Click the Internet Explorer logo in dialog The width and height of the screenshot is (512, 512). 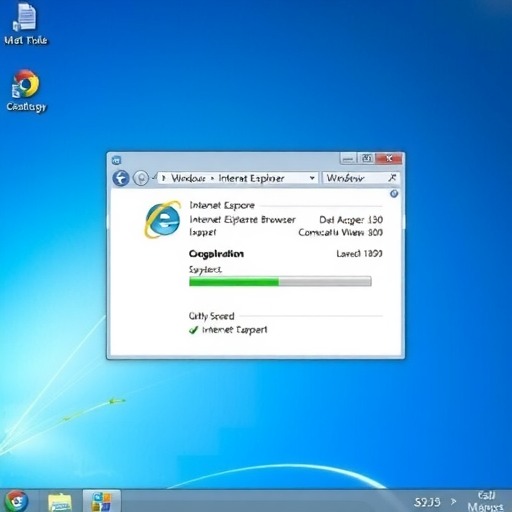[x=163, y=219]
